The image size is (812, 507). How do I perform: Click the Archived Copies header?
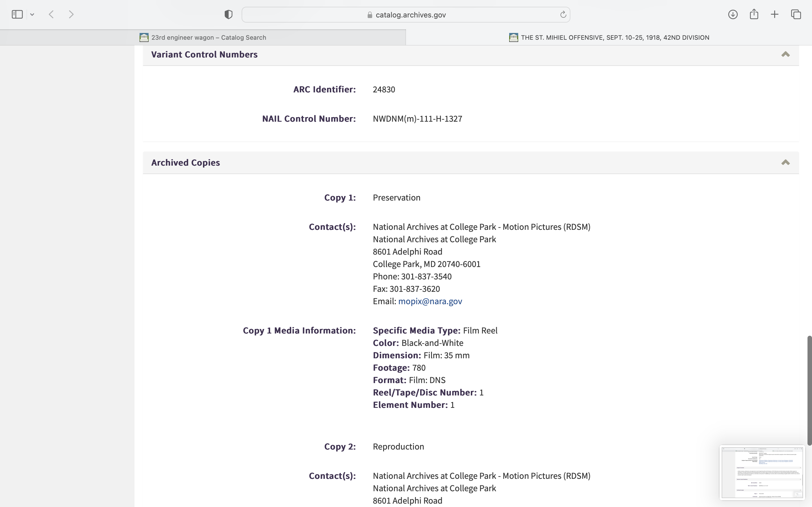point(186,163)
